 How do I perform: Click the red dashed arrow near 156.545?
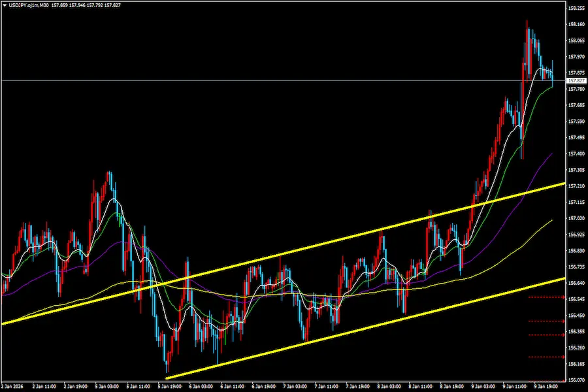546,297
